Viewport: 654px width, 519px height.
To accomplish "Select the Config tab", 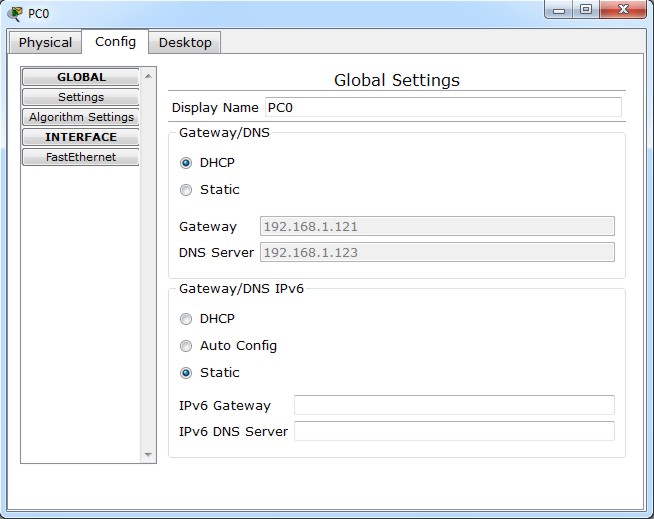I will pyautogui.click(x=115, y=42).
